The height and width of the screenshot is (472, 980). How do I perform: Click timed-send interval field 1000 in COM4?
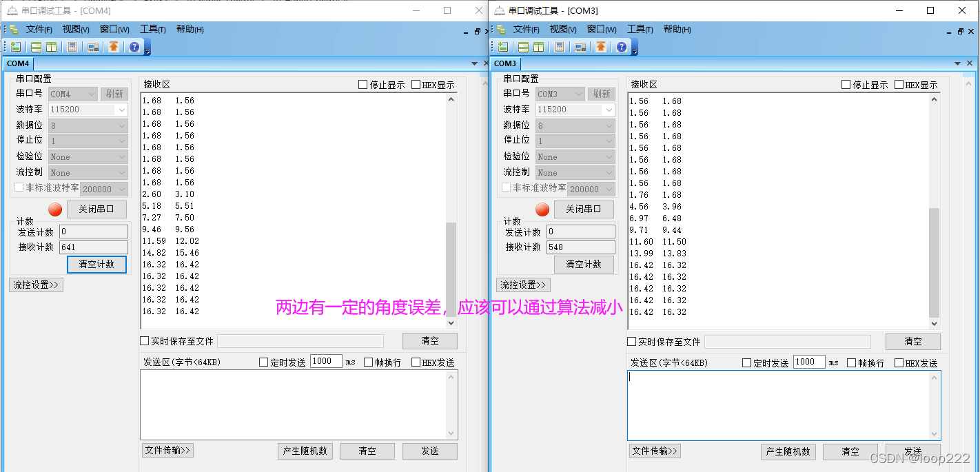click(x=326, y=362)
